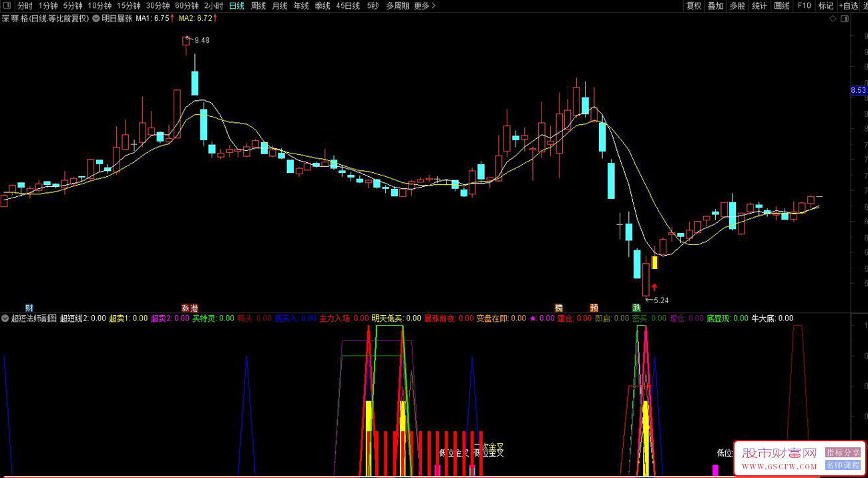The height and width of the screenshot is (478, 868).
Task: Click the 财 event badge under the chart
Action: click(29, 308)
